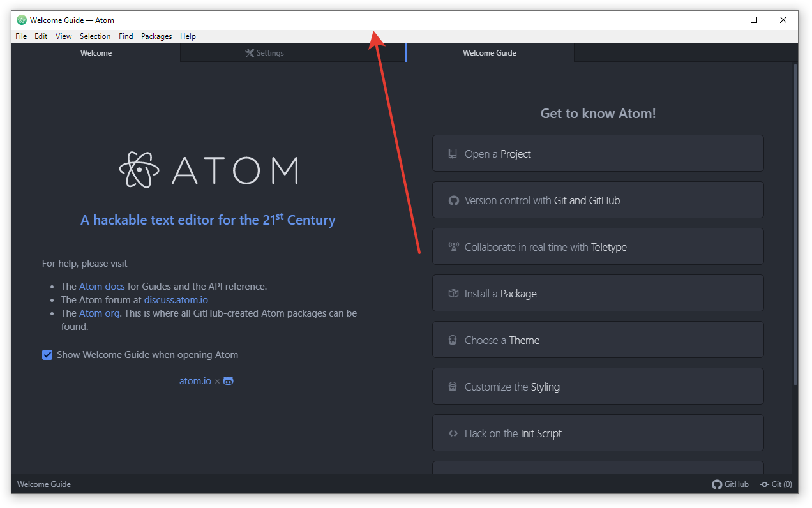Click the Octocat icon next to atom.io

(x=228, y=381)
